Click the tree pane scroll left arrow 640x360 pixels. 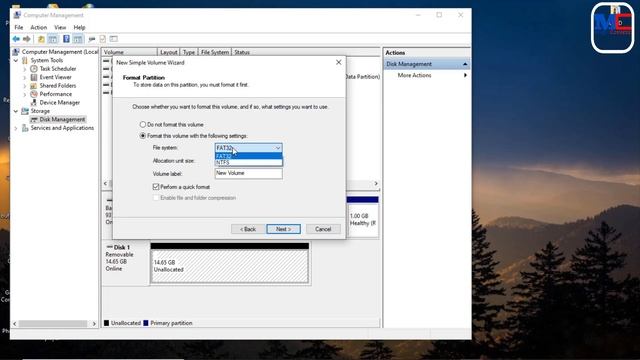point(15,324)
